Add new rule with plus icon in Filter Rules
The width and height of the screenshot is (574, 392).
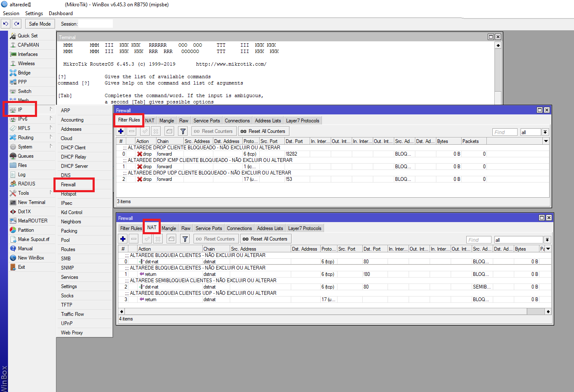click(121, 131)
